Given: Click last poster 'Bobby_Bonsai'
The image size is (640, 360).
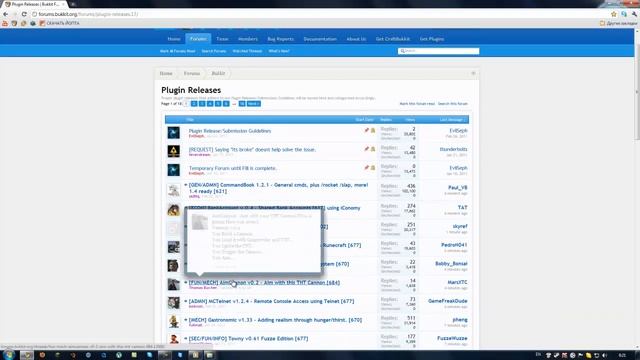Looking at the screenshot, I should (451, 264).
